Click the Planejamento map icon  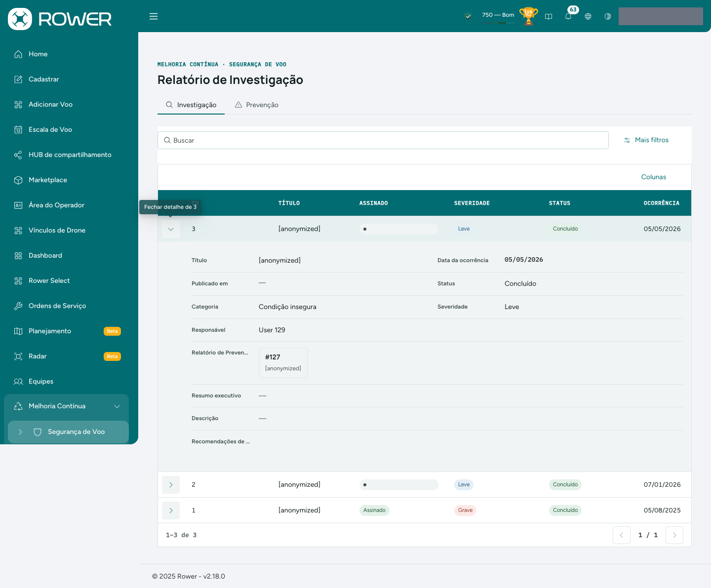click(18, 331)
